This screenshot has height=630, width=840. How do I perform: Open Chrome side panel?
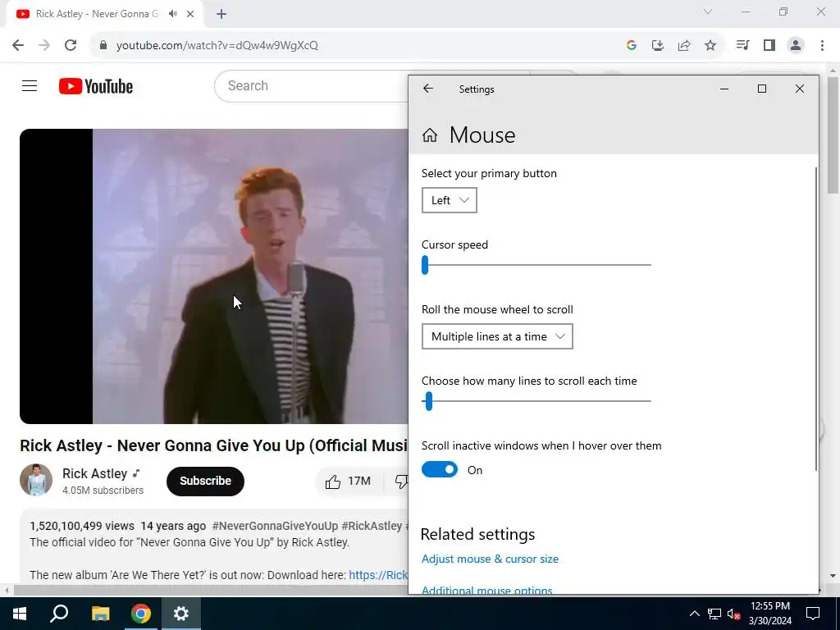tap(769, 46)
